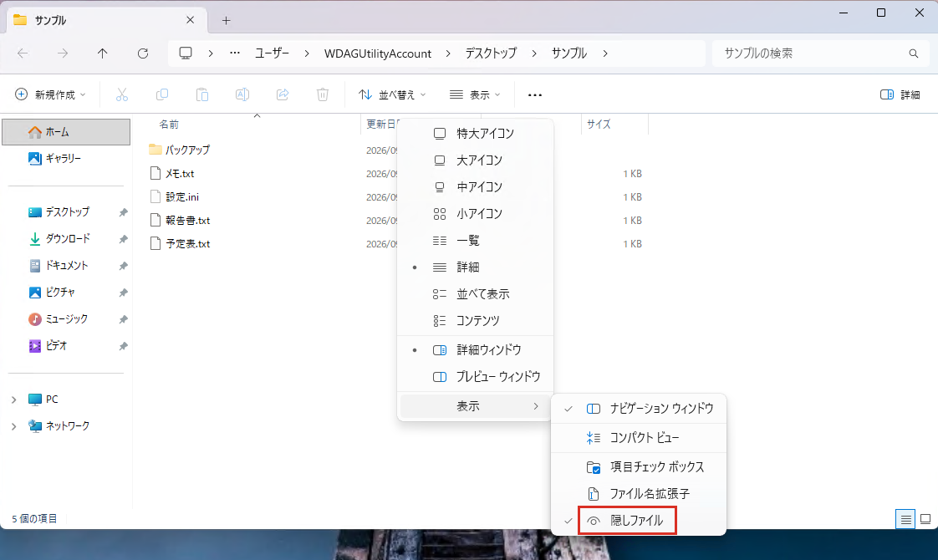Click the Delete trash can icon
Image resolution: width=938 pixels, height=560 pixels.
click(x=323, y=94)
